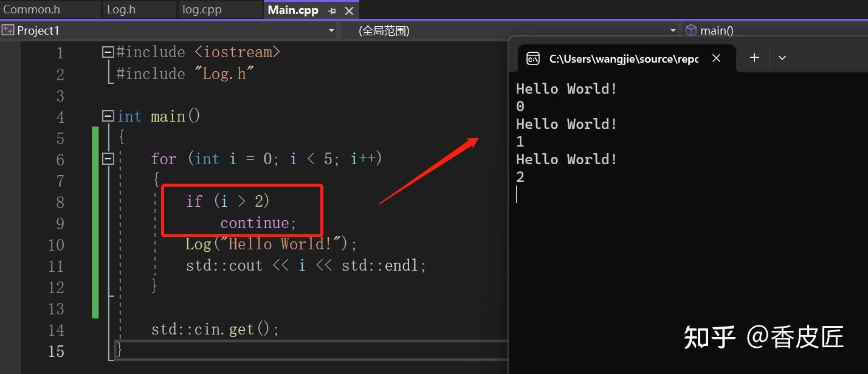868x374 pixels.
Task: Click the purple cube icon beside main()
Action: click(x=691, y=30)
